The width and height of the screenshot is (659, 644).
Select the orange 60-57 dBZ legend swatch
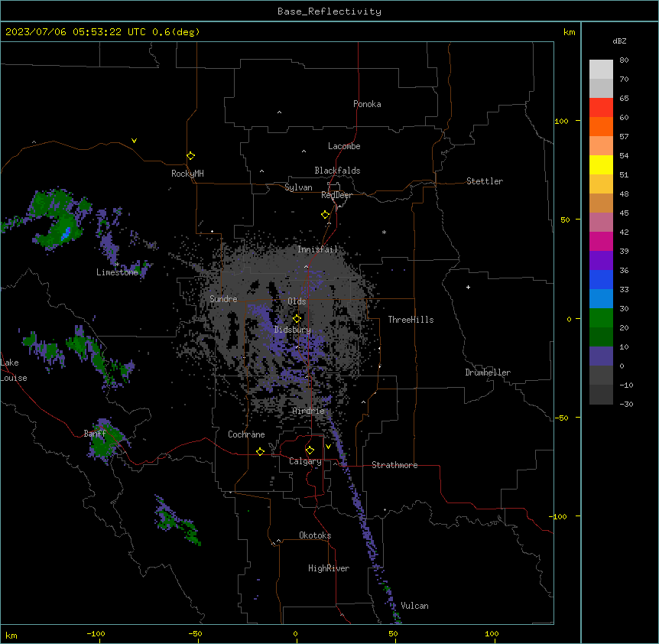[x=601, y=127]
